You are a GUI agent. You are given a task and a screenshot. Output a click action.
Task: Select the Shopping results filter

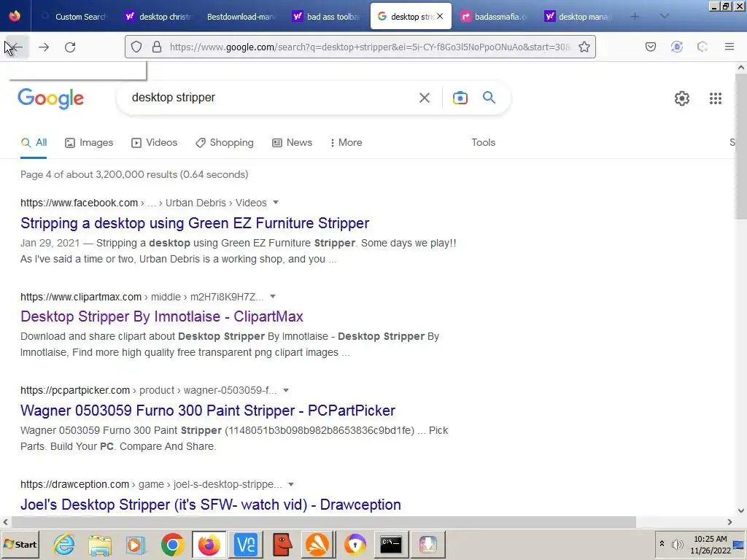pos(225,142)
